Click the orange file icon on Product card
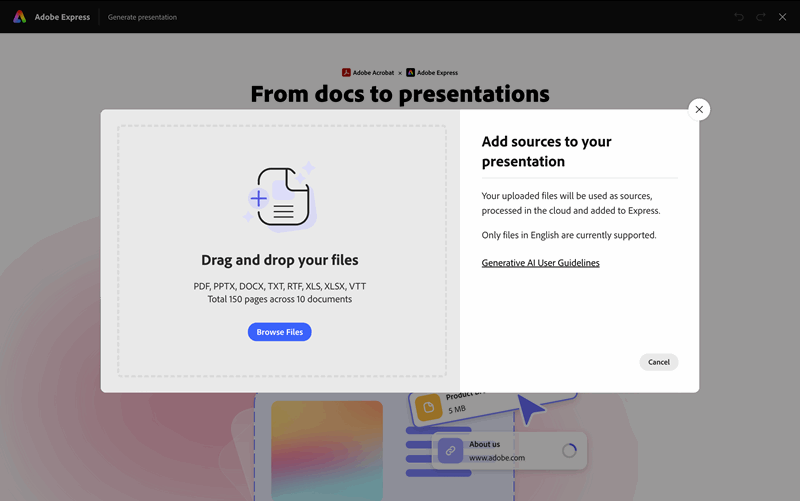 point(428,406)
